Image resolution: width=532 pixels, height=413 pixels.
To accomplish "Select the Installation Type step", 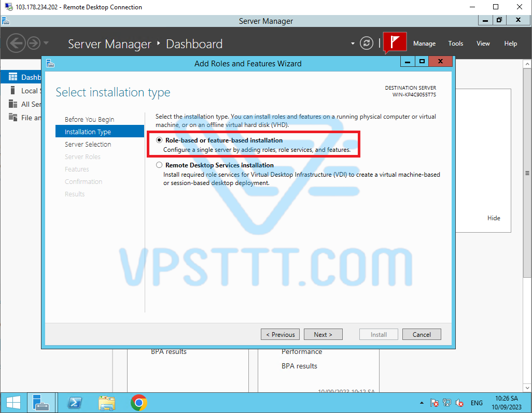I will click(100, 132).
